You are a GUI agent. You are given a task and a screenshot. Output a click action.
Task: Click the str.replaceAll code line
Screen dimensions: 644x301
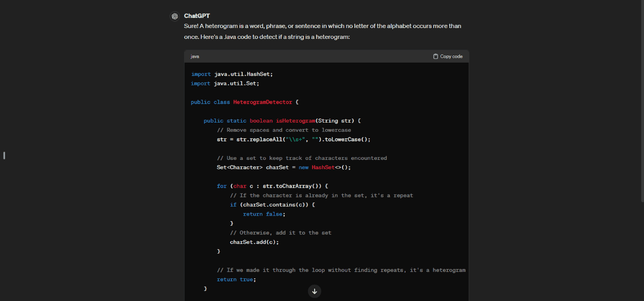click(293, 139)
